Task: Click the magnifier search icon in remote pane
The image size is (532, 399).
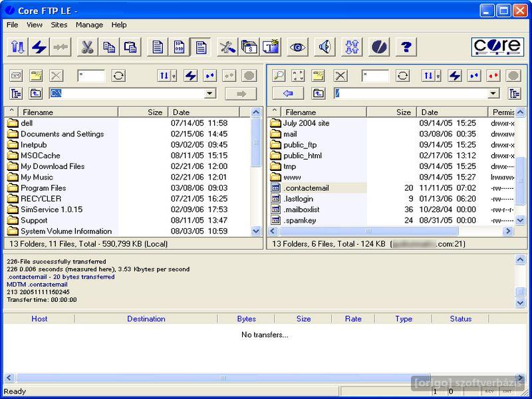Action: (x=279, y=76)
